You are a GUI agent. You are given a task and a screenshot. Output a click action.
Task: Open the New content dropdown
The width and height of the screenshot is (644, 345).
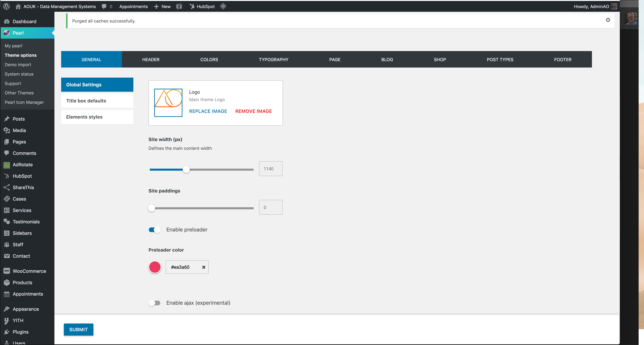click(x=162, y=7)
